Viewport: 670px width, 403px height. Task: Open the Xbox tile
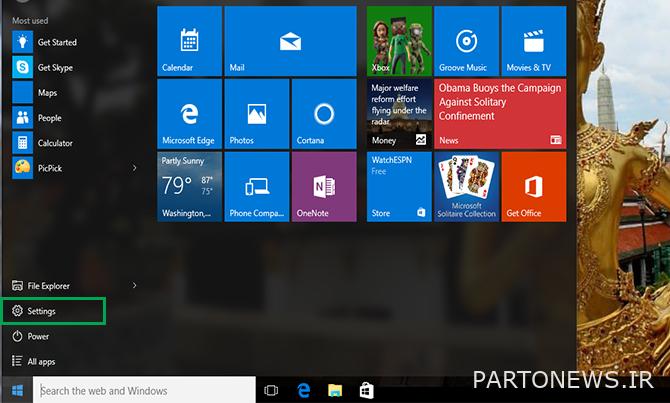coord(399,41)
